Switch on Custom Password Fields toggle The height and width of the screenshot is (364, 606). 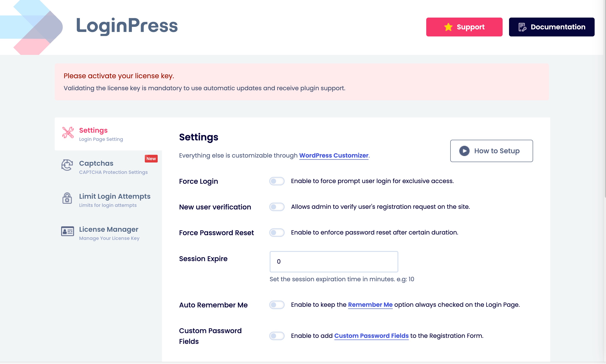click(277, 336)
